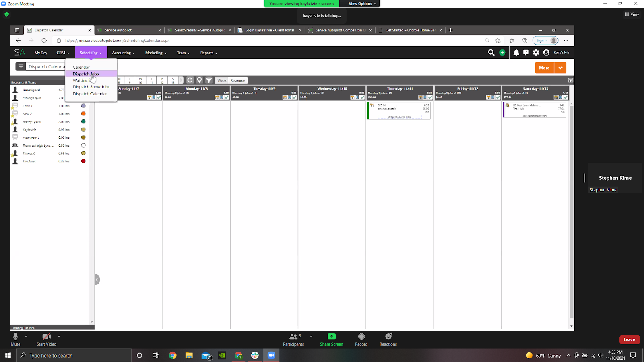Select Dispatch Calendar in Scheduling menu
The image size is (644, 362).
[x=90, y=94]
